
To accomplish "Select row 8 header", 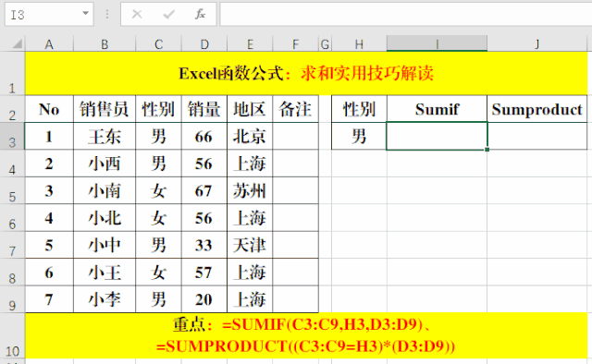I will tap(12, 272).
